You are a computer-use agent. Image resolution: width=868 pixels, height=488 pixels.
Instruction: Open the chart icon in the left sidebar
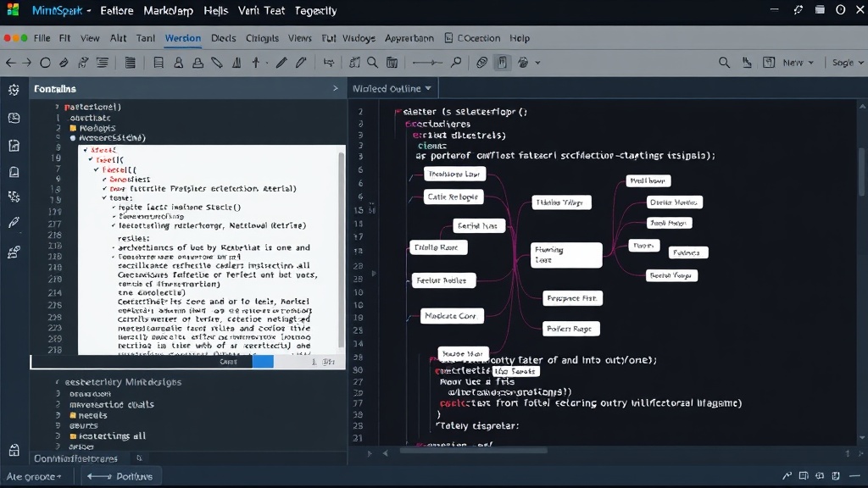tap(14, 146)
